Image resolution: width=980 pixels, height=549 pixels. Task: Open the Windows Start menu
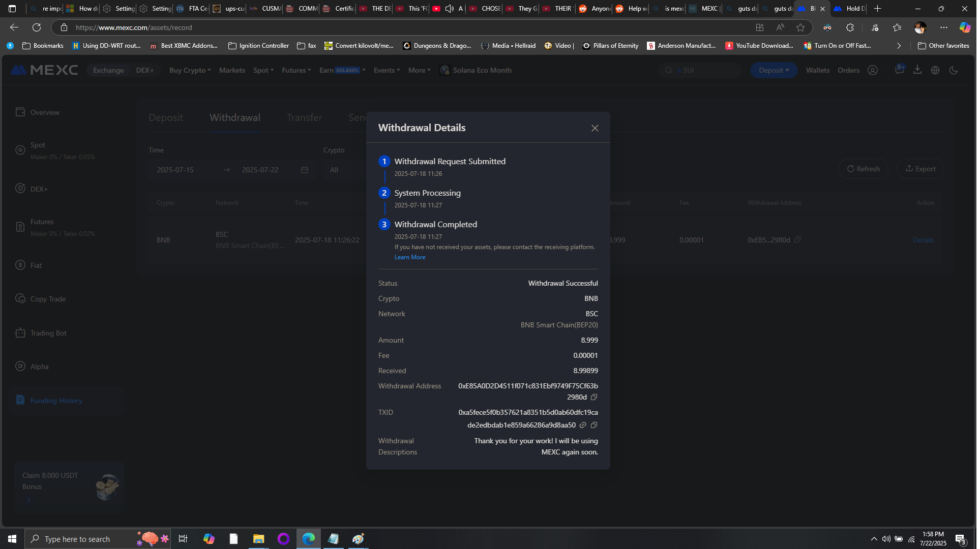tap(12, 539)
